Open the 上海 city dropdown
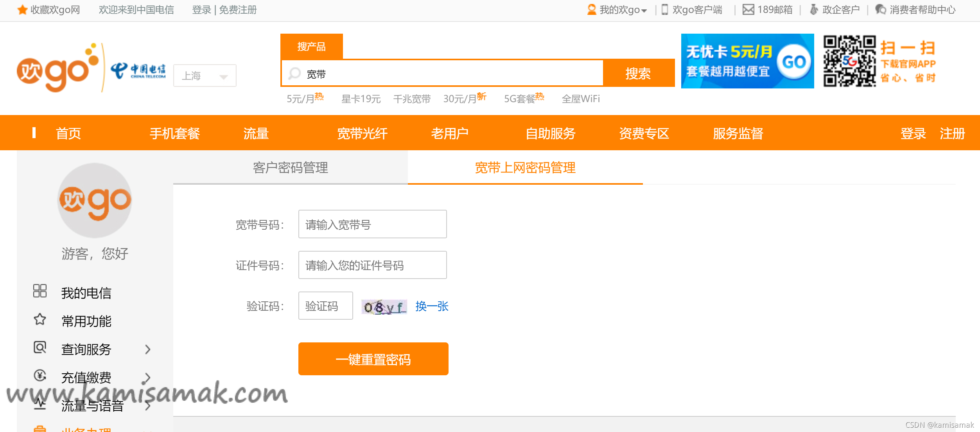 click(x=205, y=76)
